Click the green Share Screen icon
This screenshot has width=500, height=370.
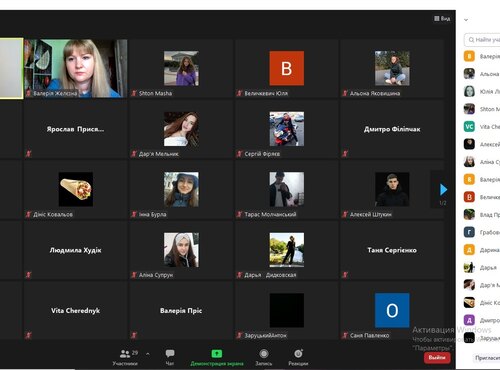pos(217,354)
